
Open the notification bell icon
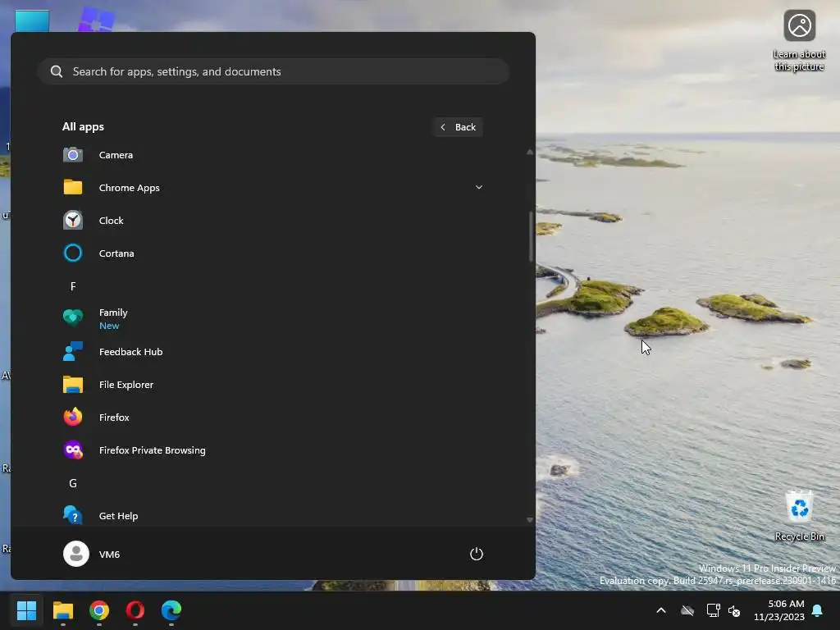click(818, 610)
